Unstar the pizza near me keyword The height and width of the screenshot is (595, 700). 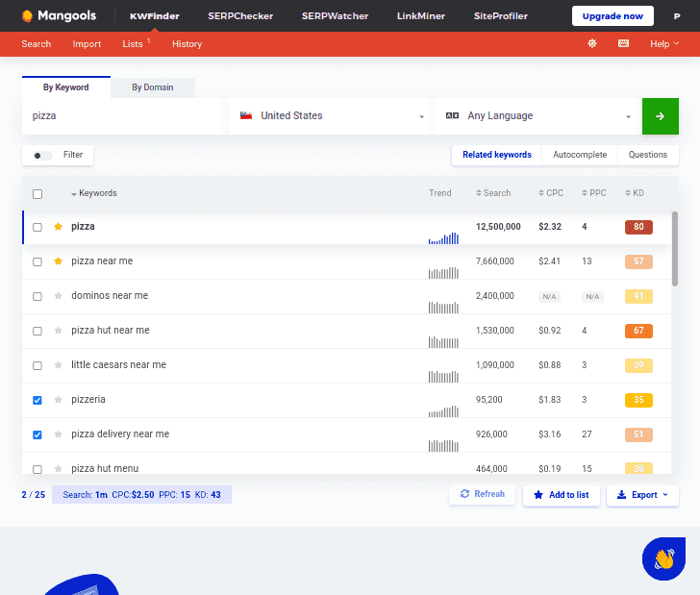(x=58, y=261)
